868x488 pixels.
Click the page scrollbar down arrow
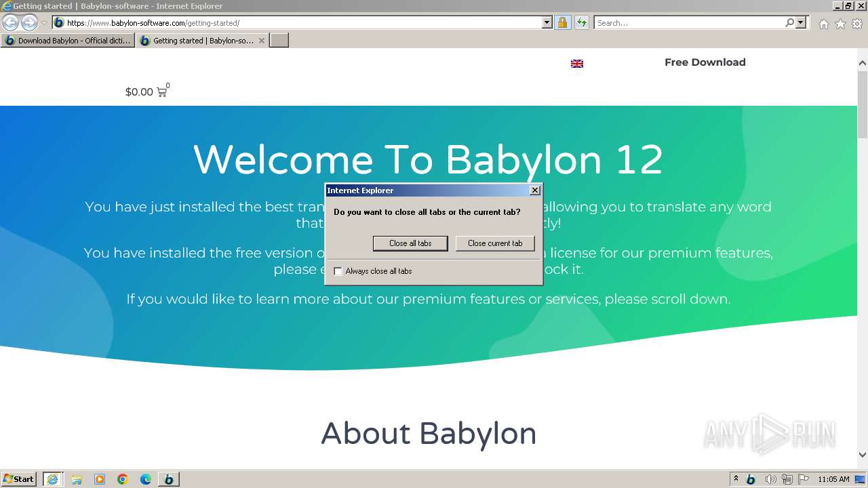tap(863, 455)
